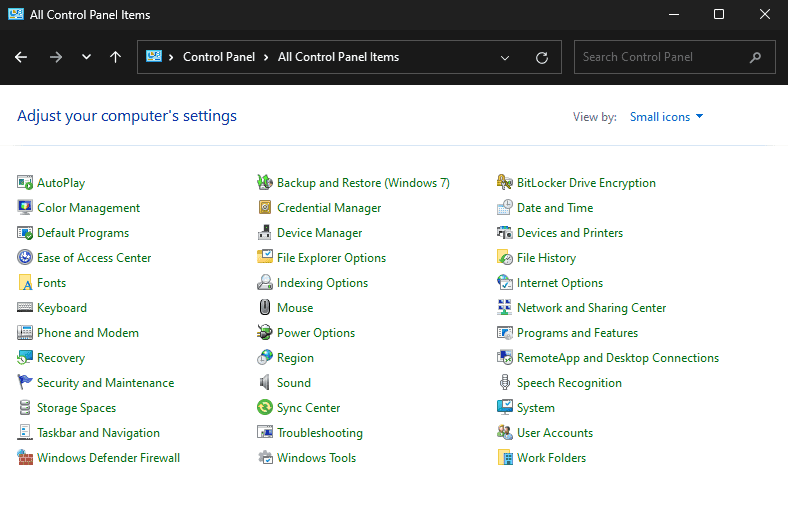
Task: Click the AutoPlay icon
Action: tap(25, 183)
